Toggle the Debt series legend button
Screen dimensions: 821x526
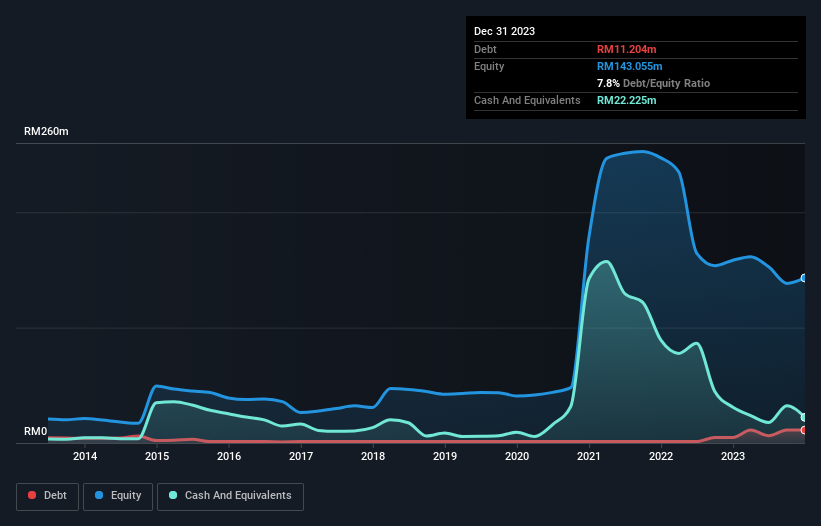pyautogui.click(x=47, y=496)
